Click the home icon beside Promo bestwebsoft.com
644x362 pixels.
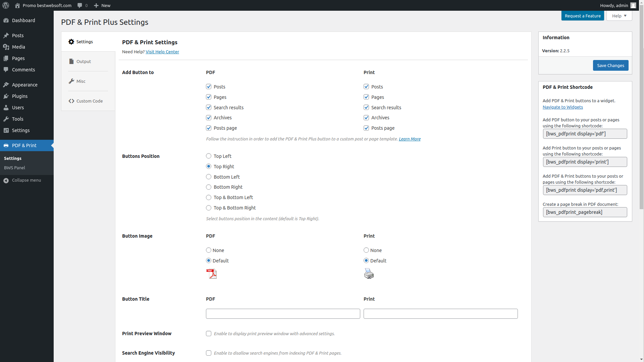point(17,5)
